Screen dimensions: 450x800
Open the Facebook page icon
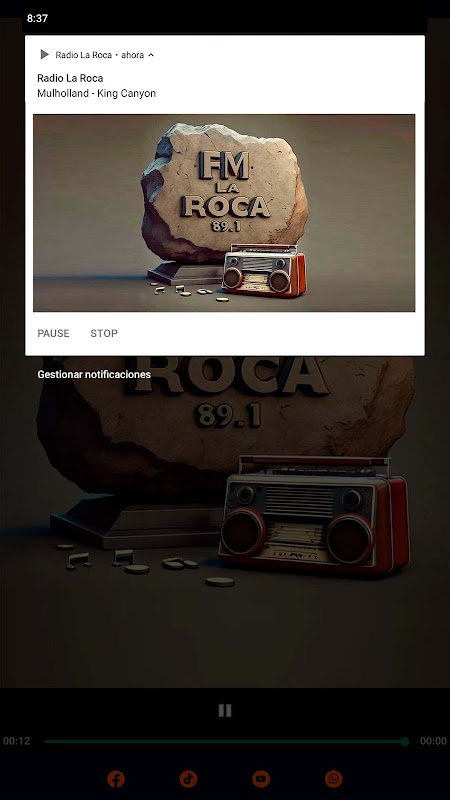coord(116,779)
